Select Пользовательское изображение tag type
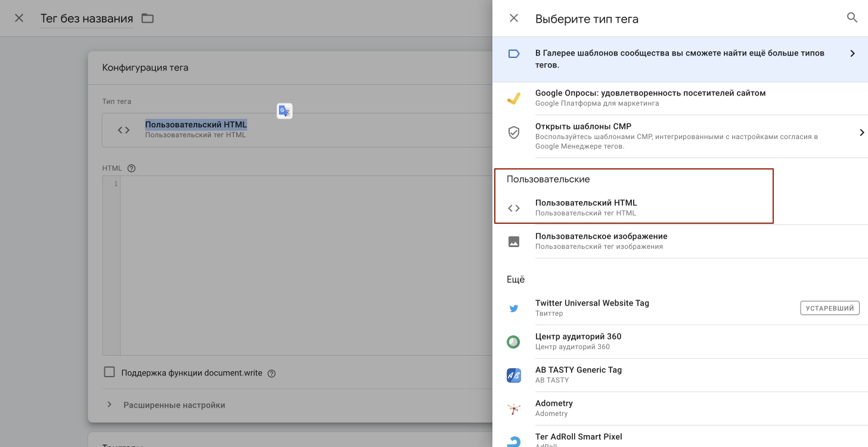The height and width of the screenshot is (447, 868). (x=601, y=241)
